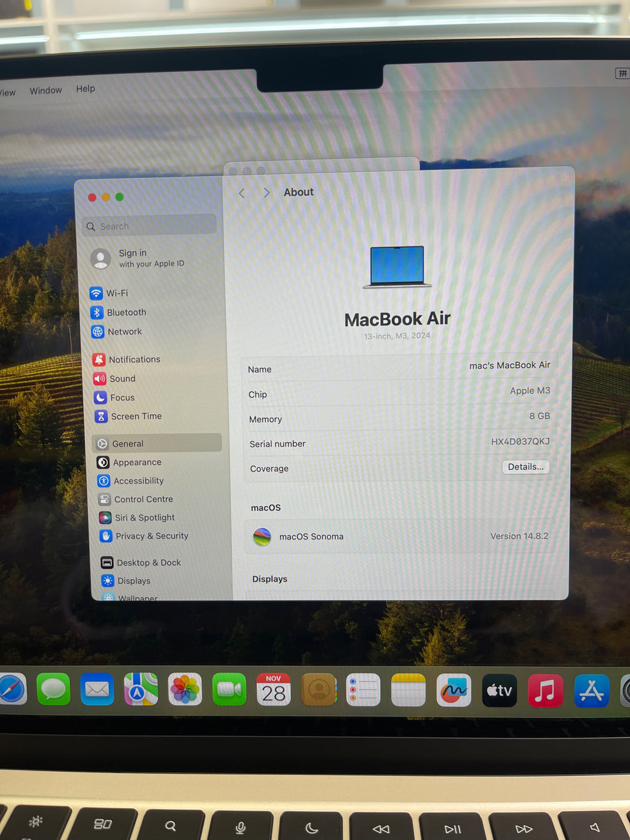This screenshot has height=840, width=630.
Task: Open Appearance settings
Action: 130,462
